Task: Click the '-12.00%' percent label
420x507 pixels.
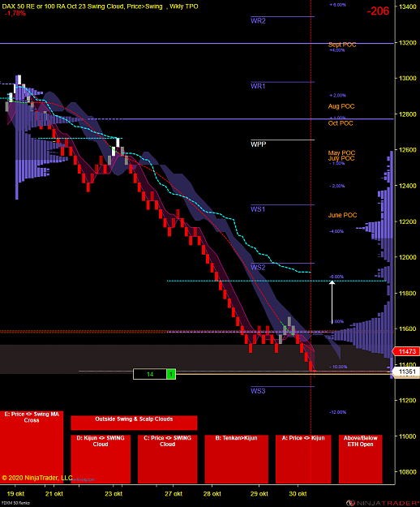Action: click(x=337, y=412)
